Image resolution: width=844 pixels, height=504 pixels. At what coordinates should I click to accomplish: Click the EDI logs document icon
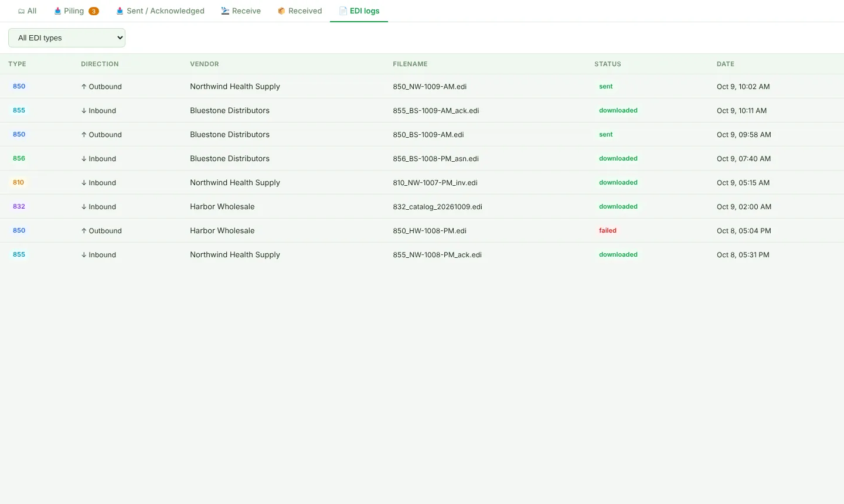[343, 11]
